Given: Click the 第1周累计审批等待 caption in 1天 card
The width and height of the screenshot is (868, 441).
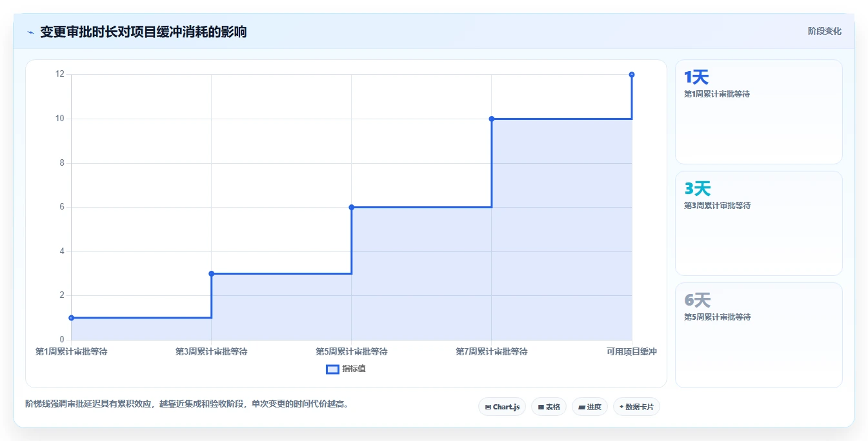Looking at the screenshot, I should tap(717, 94).
